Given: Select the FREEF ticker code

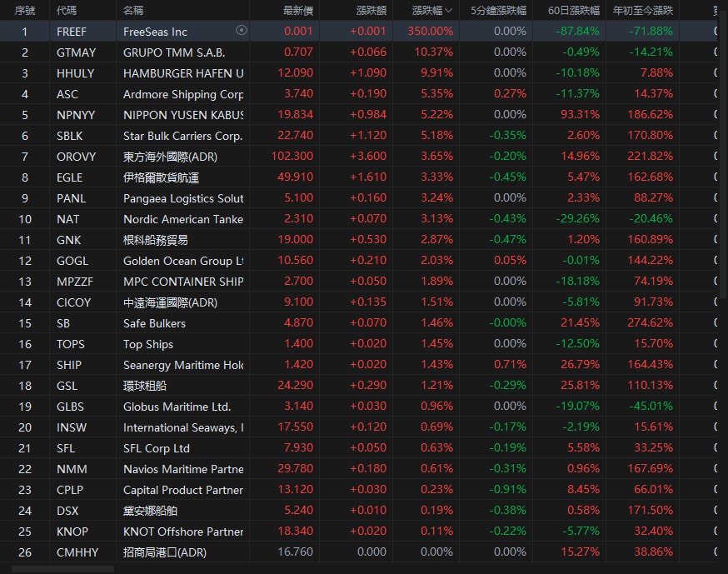Looking at the screenshot, I should (72, 32).
